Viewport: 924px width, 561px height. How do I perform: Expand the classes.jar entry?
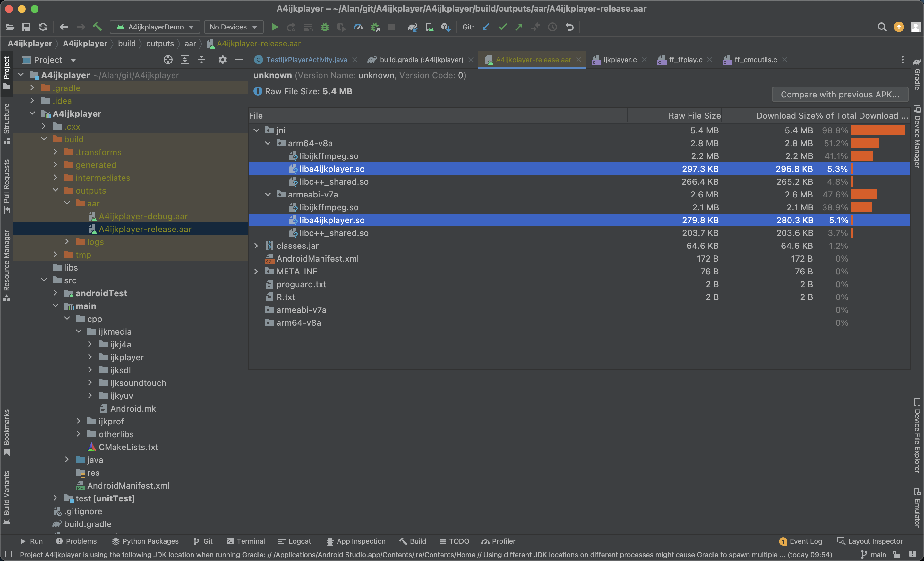click(x=256, y=246)
